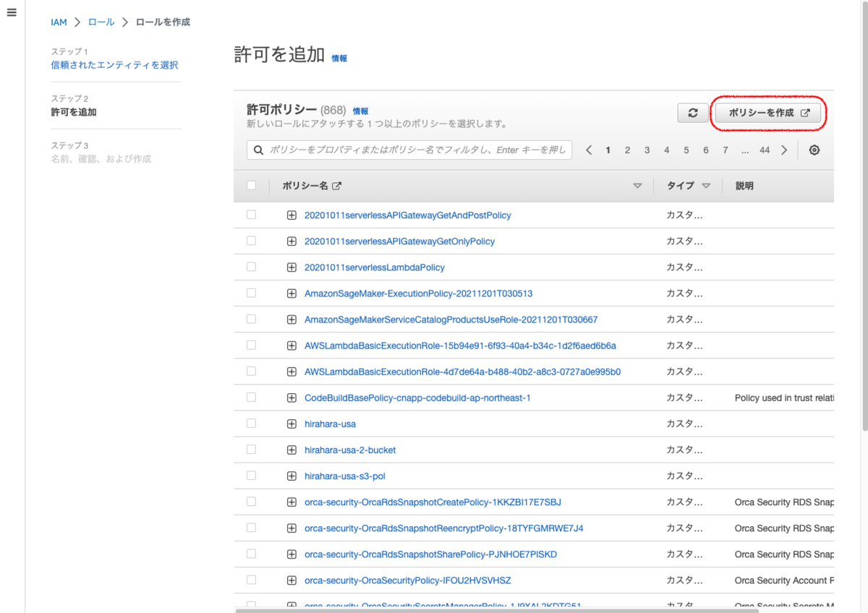Go to the next page with right chevron

click(785, 150)
